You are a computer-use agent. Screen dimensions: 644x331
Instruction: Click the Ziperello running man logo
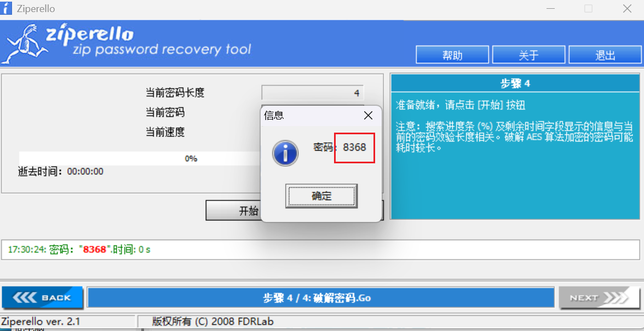tap(25, 44)
